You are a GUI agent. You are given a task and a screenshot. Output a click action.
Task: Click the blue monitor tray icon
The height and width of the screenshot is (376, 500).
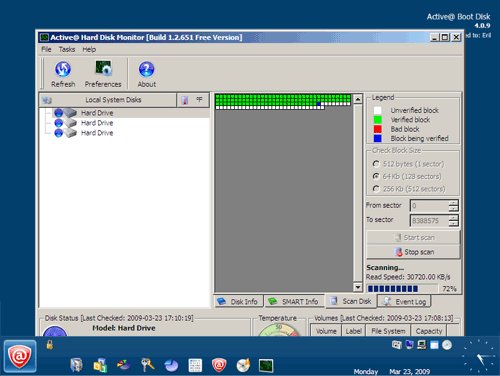(x=409, y=345)
